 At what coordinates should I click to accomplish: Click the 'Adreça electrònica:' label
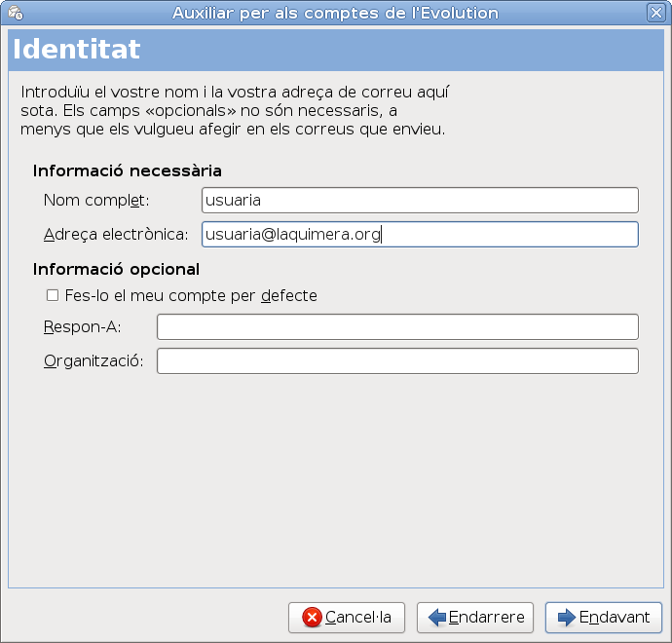pyautogui.click(x=116, y=234)
